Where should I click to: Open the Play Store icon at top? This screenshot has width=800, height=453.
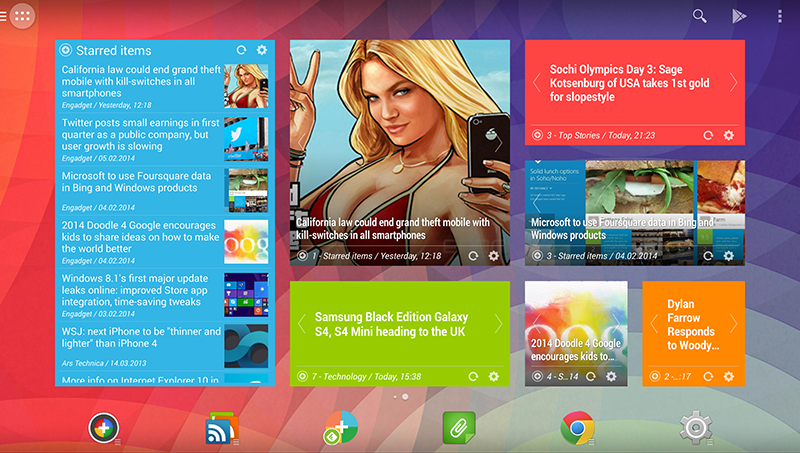pyautogui.click(x=739, y=16)
